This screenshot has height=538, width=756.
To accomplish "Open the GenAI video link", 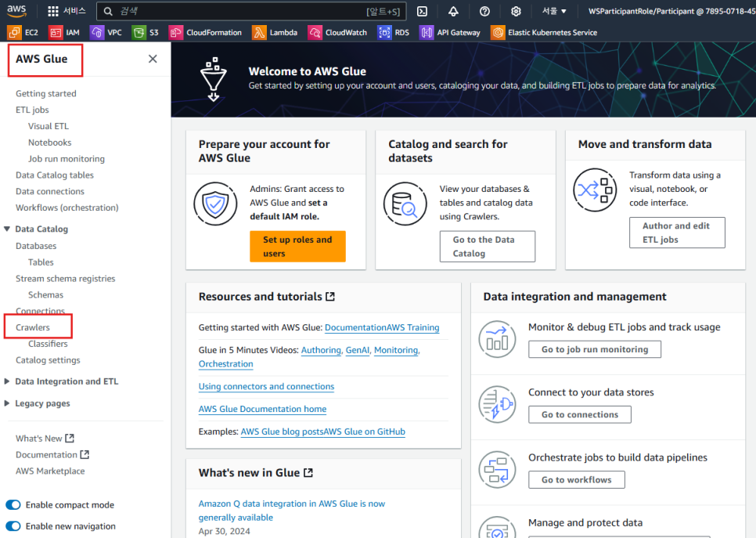I will [358, 350].
